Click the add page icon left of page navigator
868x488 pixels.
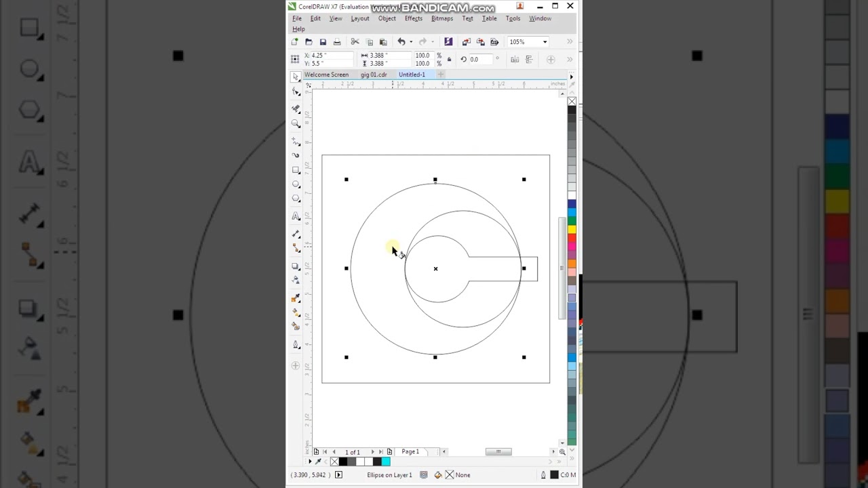(316, 451)
